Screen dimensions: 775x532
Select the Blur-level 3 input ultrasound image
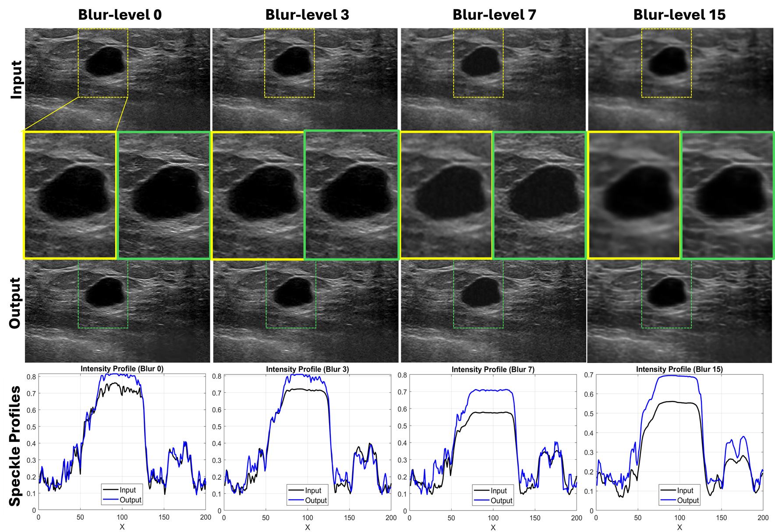coord(305,79)
